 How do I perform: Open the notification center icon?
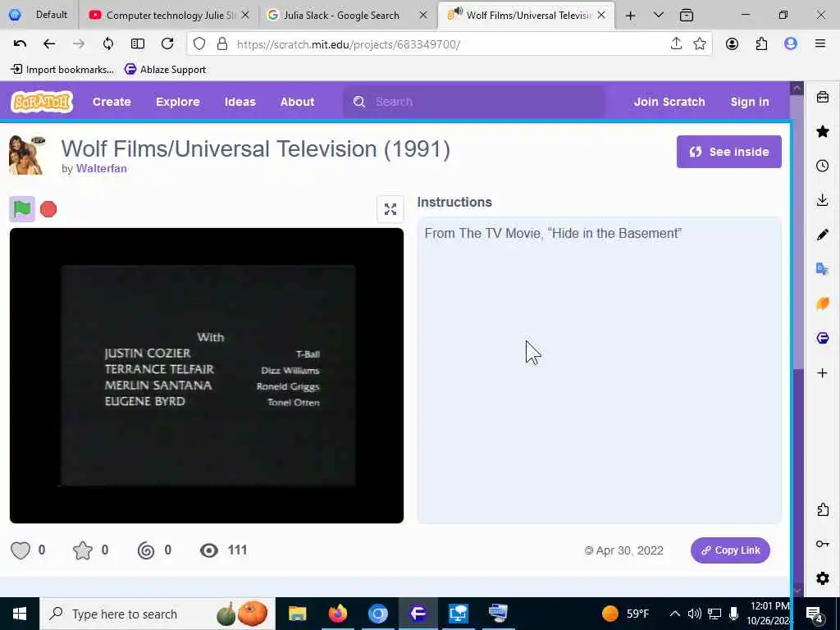(x=815, y=614)
